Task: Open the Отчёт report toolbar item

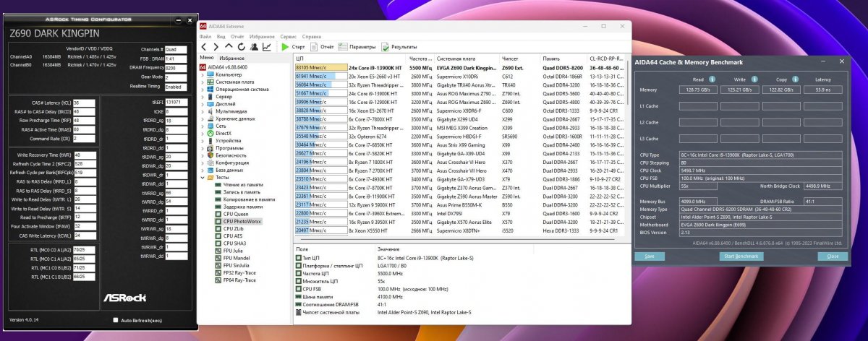Action: point(322,47)
